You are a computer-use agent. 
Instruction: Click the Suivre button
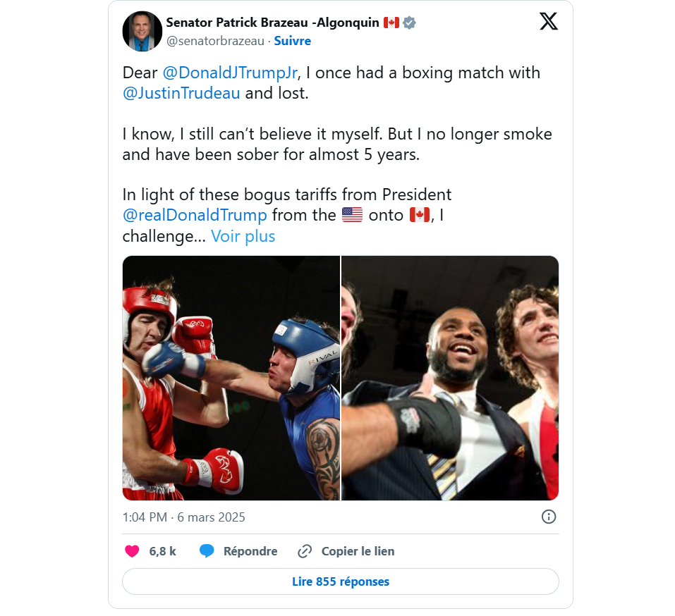click(292, 41)
